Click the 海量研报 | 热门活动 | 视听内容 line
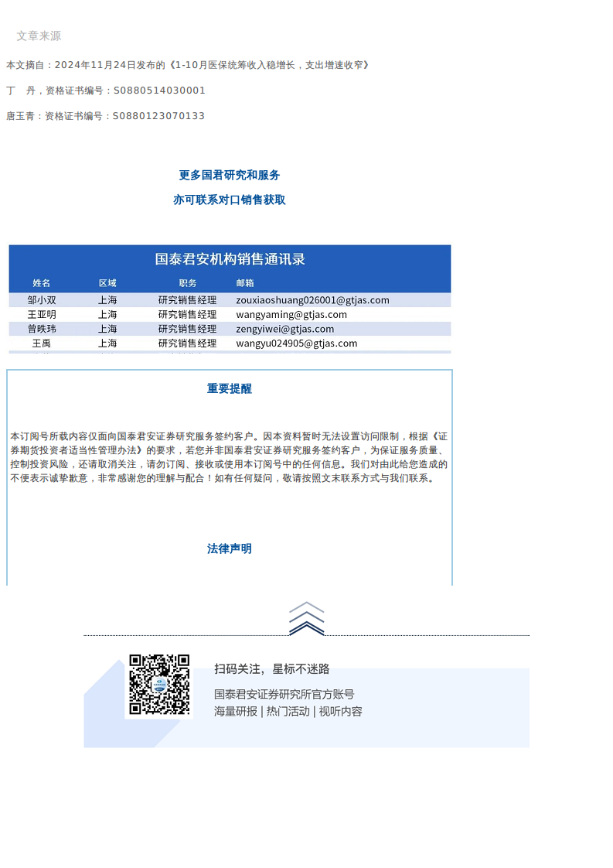This screenshot has height=868, width=613. tap(288, 711)
